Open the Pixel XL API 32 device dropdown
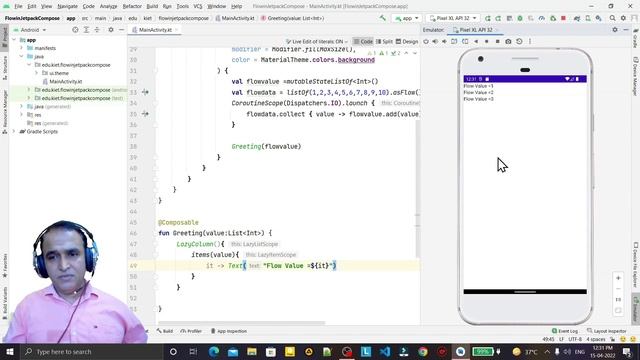The width and height of the screenshot is (640, 360). click(453, 18)
